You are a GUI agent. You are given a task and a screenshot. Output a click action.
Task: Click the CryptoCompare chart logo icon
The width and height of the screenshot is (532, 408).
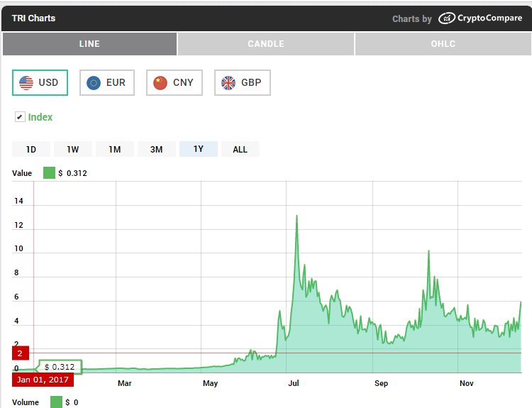446,18
